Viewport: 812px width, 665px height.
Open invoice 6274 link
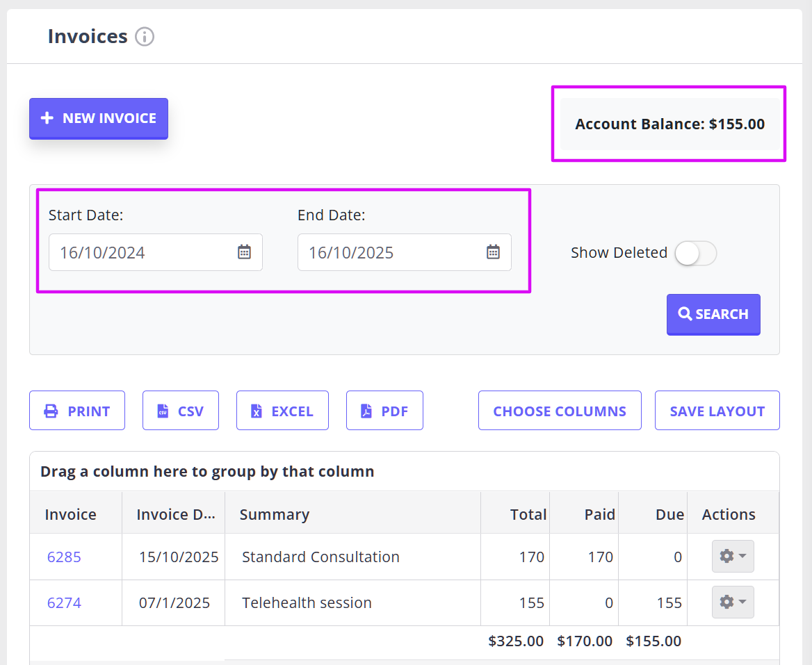(x=64, y=602)
